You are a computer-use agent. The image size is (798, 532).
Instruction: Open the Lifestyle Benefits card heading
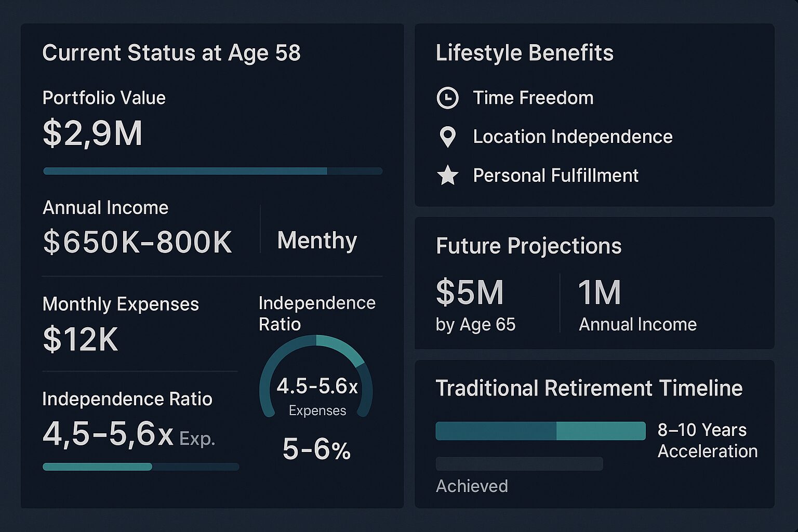pos(524,53)
